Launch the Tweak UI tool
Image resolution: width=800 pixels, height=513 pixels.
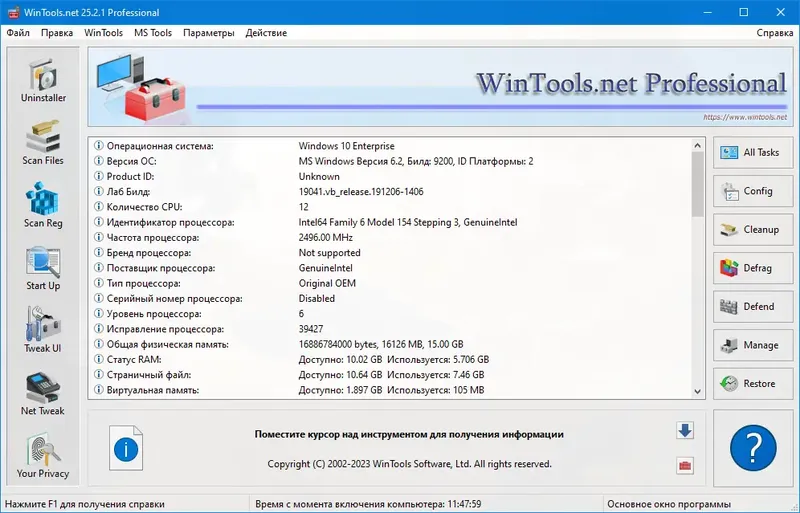tap(43, 331)
